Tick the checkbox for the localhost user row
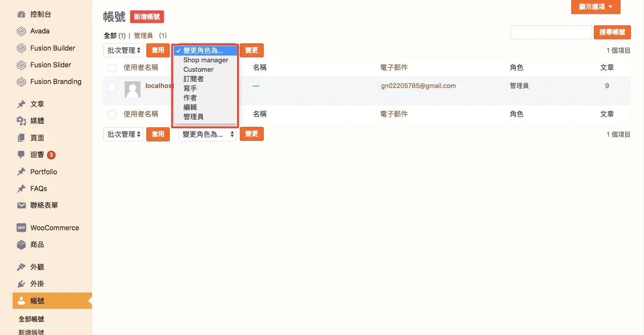This screenshot has width=644, height=335. pos(112,87)
